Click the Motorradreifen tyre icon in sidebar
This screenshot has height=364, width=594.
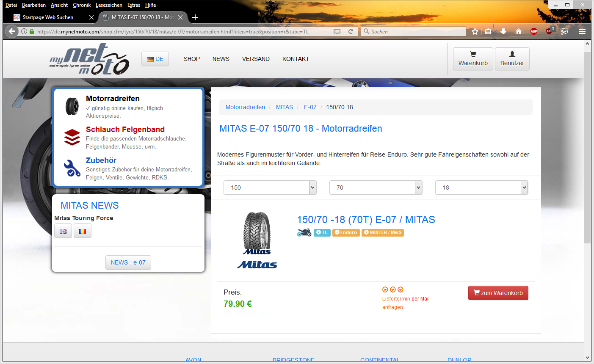[72, 106]
